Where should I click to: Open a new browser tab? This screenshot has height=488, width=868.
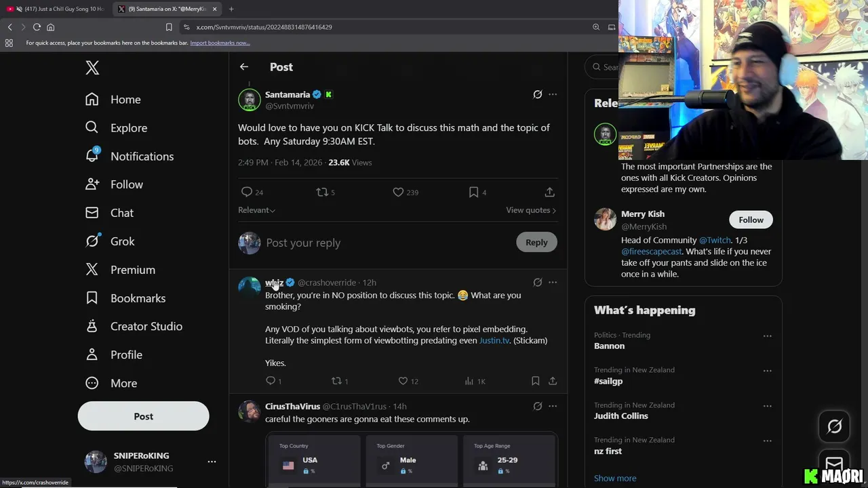[x=231, y=9]
